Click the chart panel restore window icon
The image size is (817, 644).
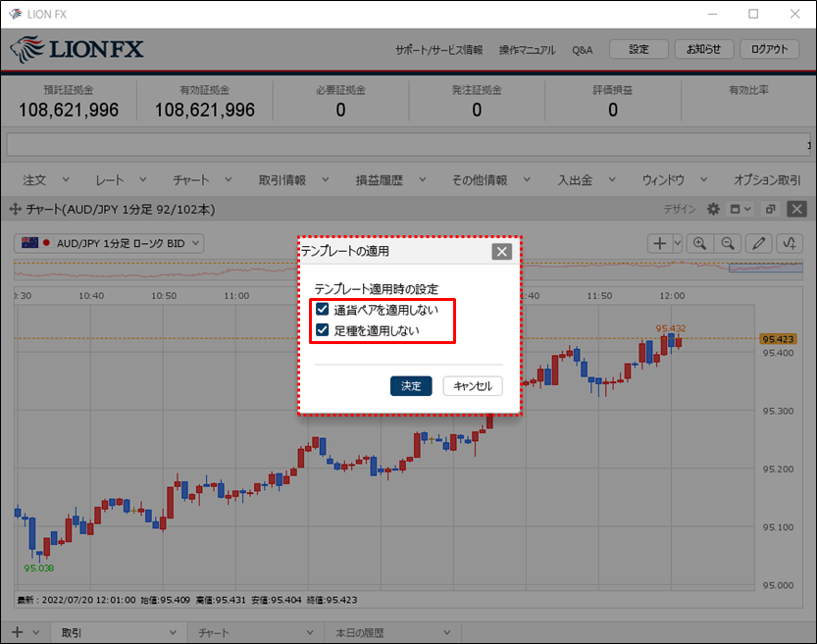770,210
